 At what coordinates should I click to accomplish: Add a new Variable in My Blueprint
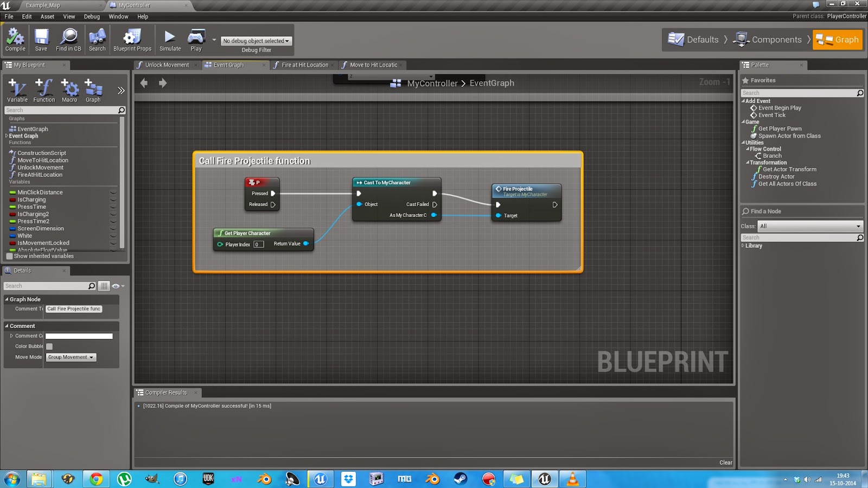pos(17,89)
